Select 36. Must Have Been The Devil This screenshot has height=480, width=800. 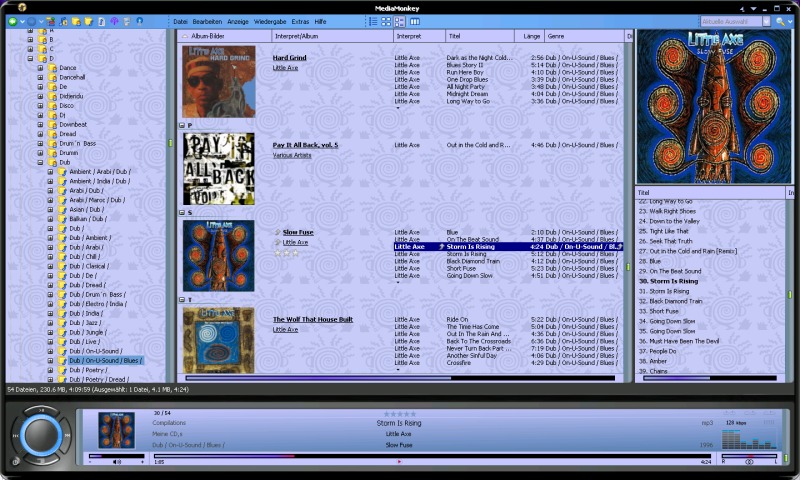[x=679, y=341]
